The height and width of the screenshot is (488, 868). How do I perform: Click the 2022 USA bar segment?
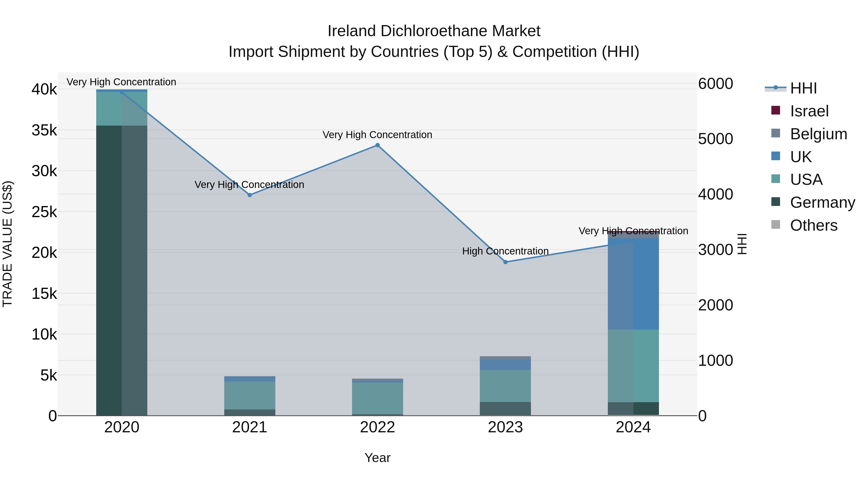point(377,398)
